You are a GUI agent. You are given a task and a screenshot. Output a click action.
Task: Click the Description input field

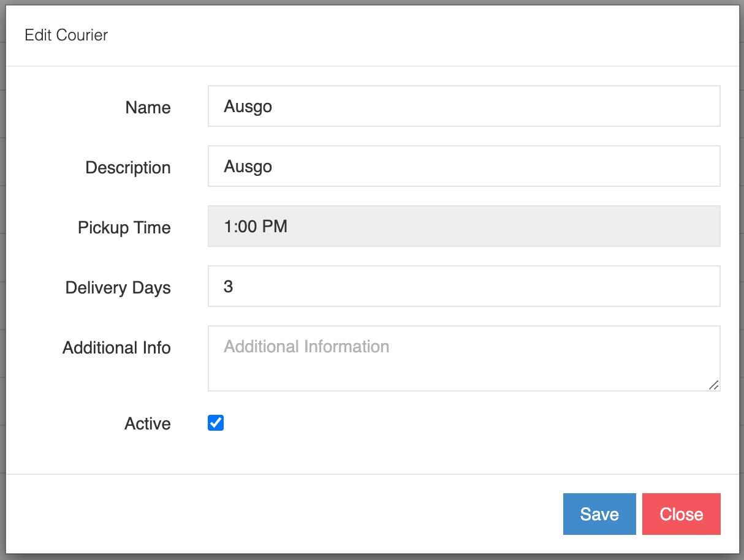[464, 166]
